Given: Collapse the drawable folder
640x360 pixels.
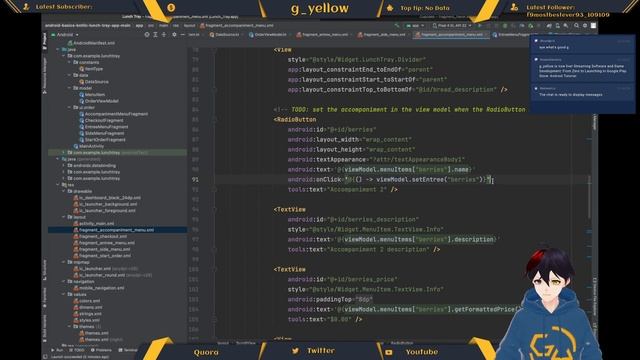Looking at the screenshot, I should point(64,191).
